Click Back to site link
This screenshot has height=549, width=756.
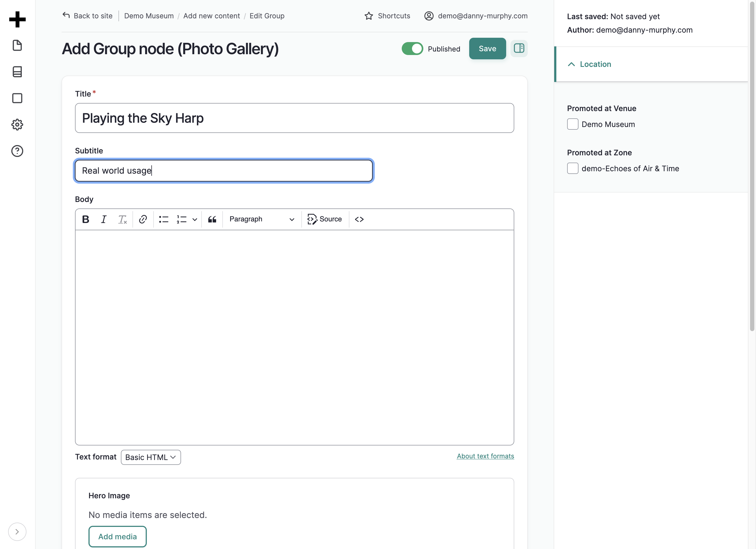(x=87, y=16)
